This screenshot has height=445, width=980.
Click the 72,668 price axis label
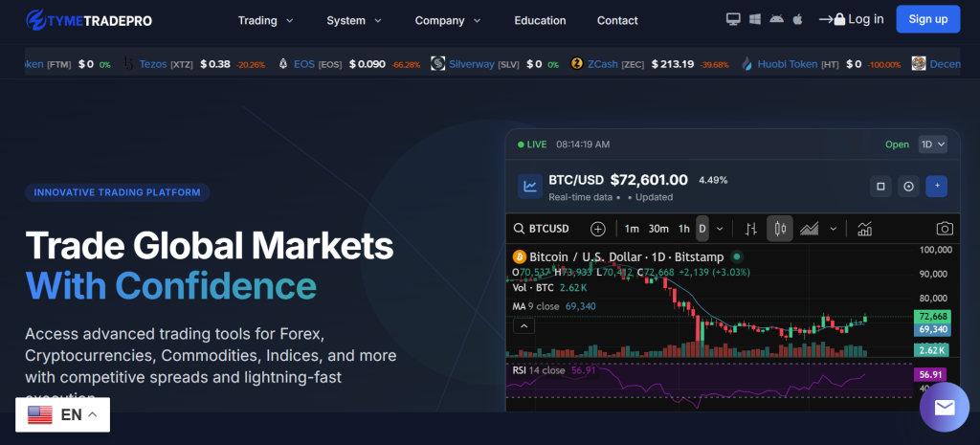[x=931, y=317]
